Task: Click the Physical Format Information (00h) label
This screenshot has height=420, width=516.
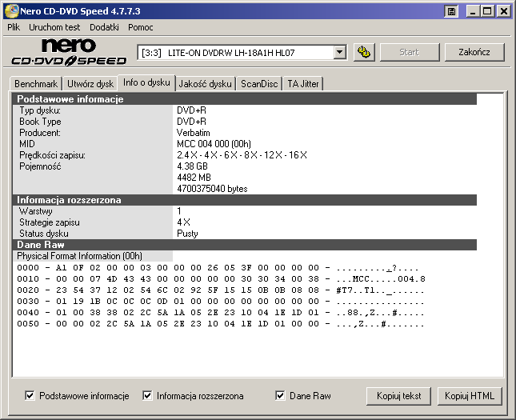Action: [80, 256]
